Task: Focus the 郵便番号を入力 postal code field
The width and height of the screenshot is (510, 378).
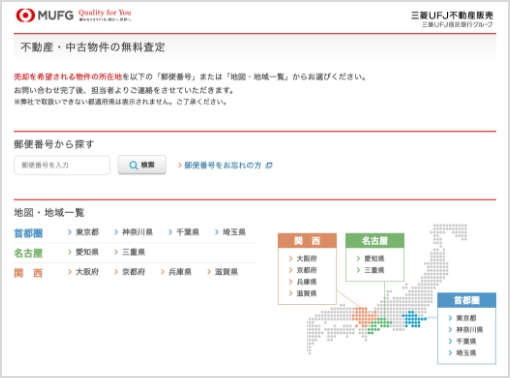Action: click(x=62, y=165)
